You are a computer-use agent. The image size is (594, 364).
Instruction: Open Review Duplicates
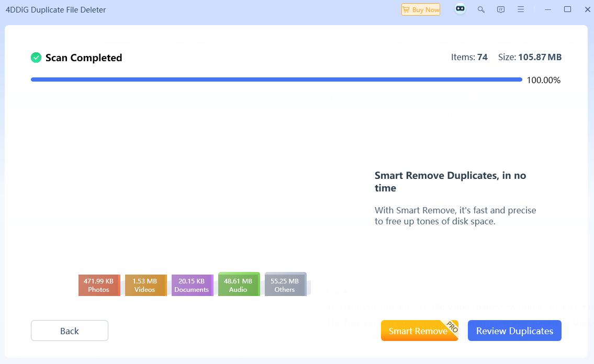point(514,331)
